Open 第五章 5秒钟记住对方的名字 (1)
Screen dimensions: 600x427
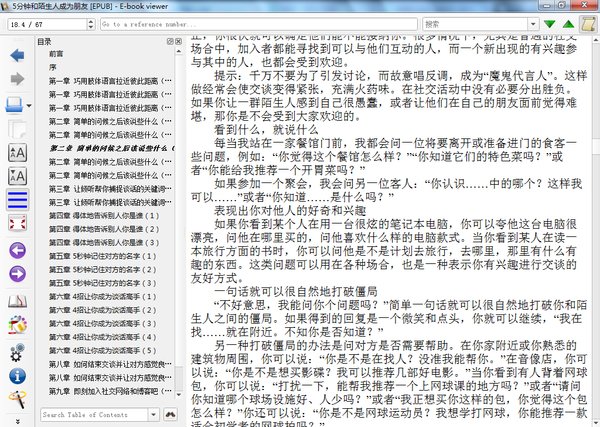(x=102, y=256)
